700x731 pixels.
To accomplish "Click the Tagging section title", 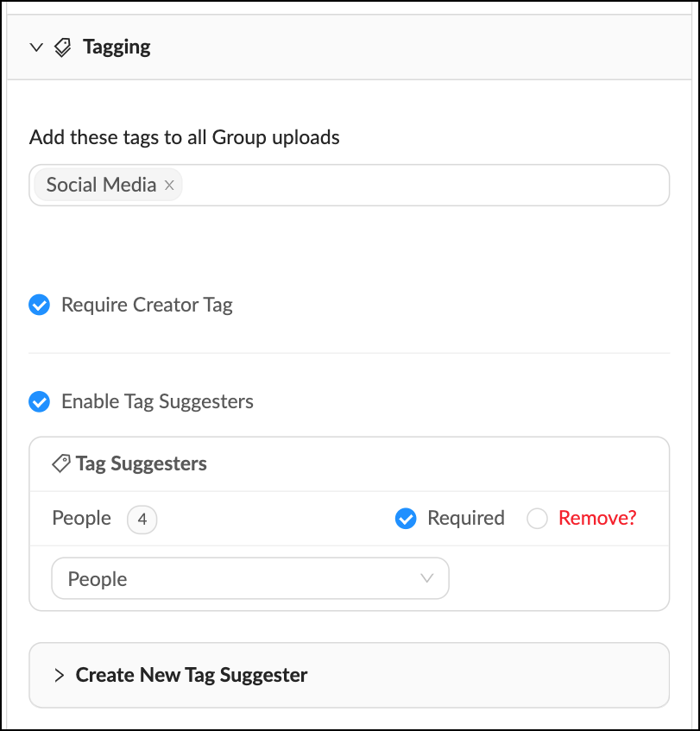I will click(117, 47).
